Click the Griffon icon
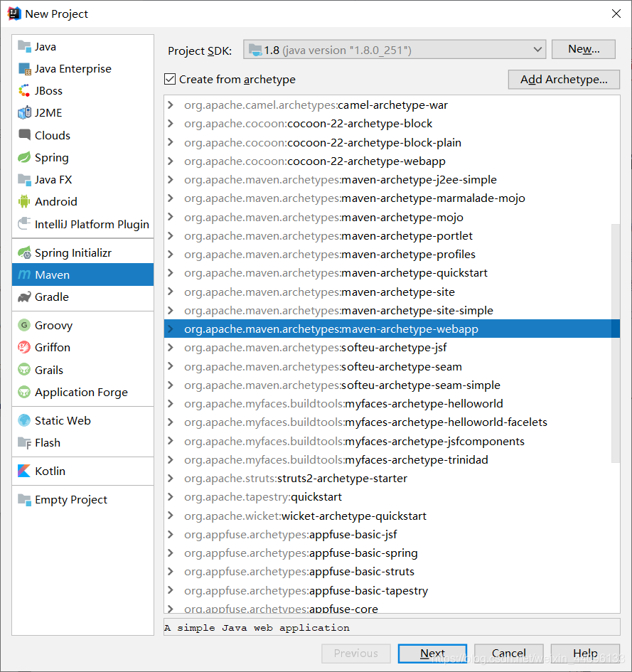Screen dimensions: 632x672 (x=24, y=347)
